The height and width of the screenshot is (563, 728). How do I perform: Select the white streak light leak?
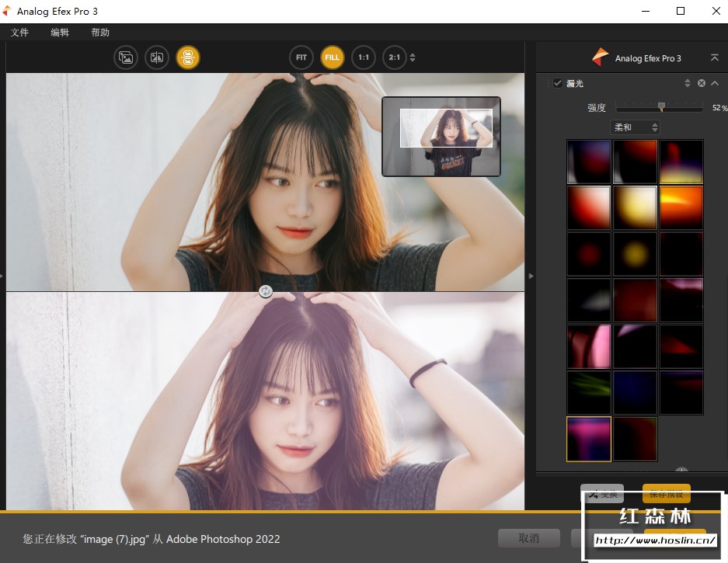coord(589,301)
